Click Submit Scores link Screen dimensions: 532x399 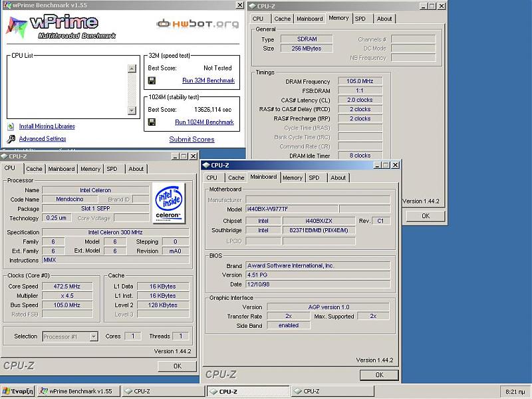(x=192, y=140)
